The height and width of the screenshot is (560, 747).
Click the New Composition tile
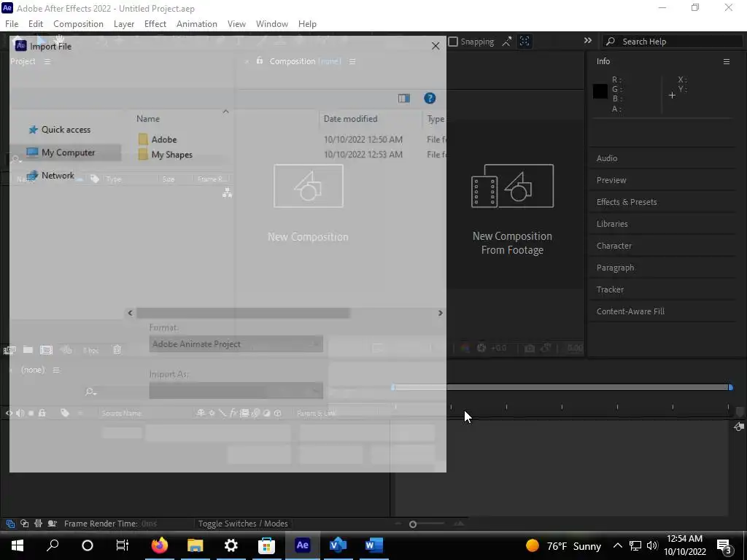pyautogui.click(x=309, y=203)
